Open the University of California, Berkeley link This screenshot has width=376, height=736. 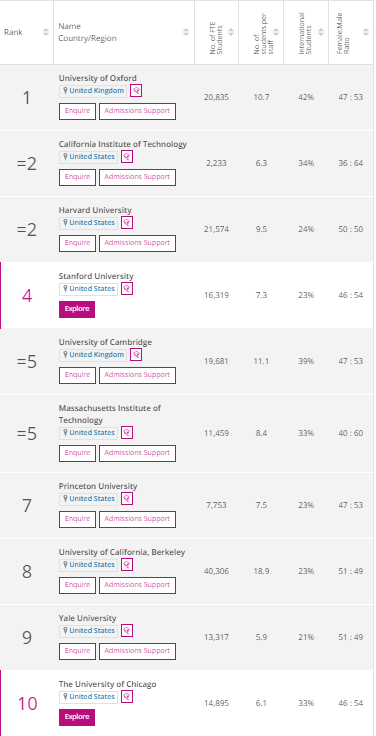coord(122,552)
